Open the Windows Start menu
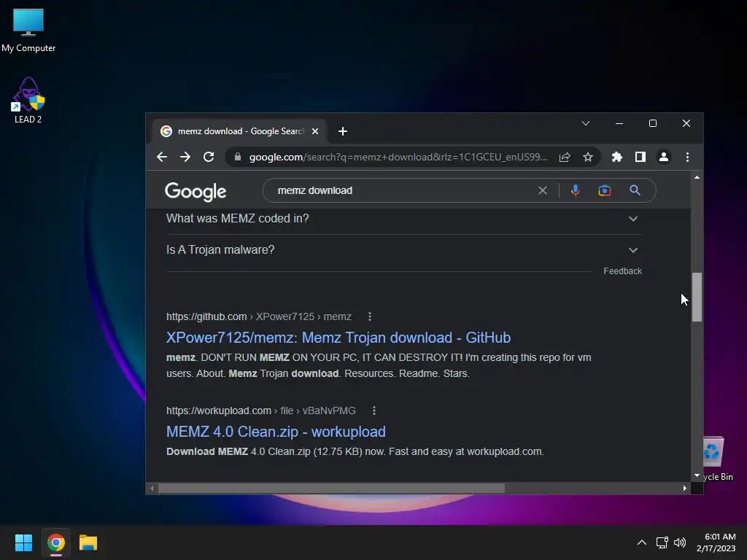 23,542
